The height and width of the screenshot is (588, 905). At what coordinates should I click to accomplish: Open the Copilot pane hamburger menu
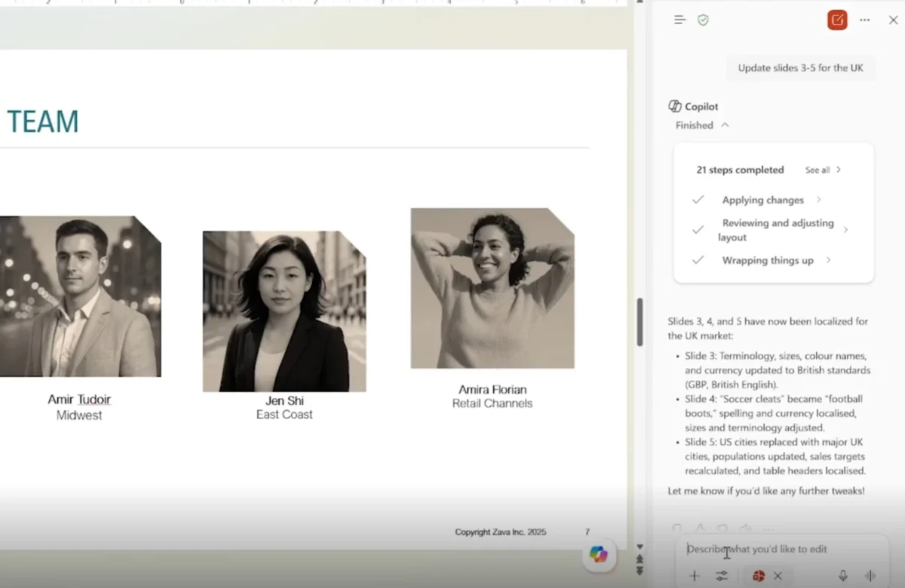(678, 20)
